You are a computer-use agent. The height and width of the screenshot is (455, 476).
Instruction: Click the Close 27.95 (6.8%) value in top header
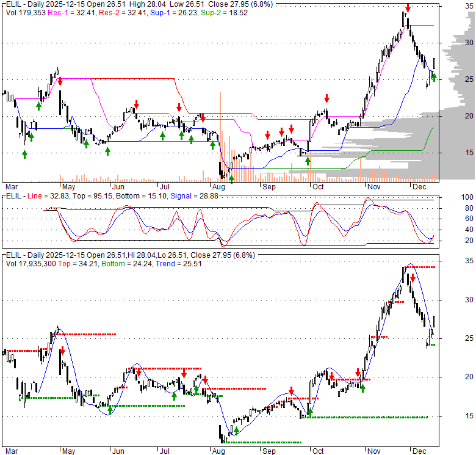pos(240,4)
